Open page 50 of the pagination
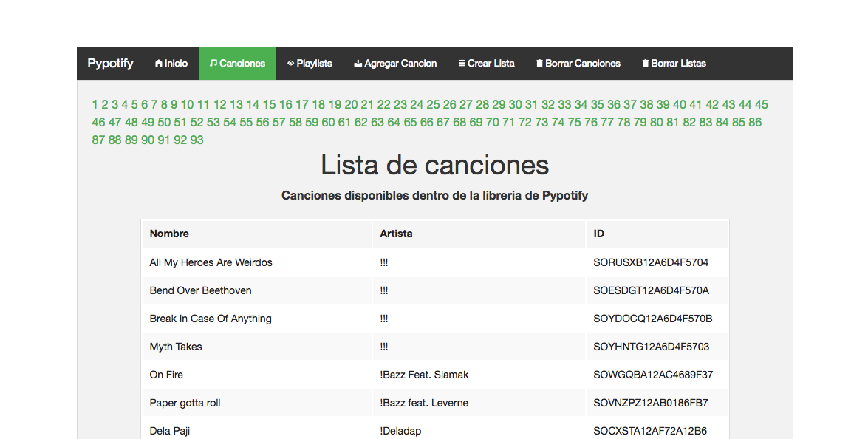This screenshot has height=439, width=868. (163, 122)
